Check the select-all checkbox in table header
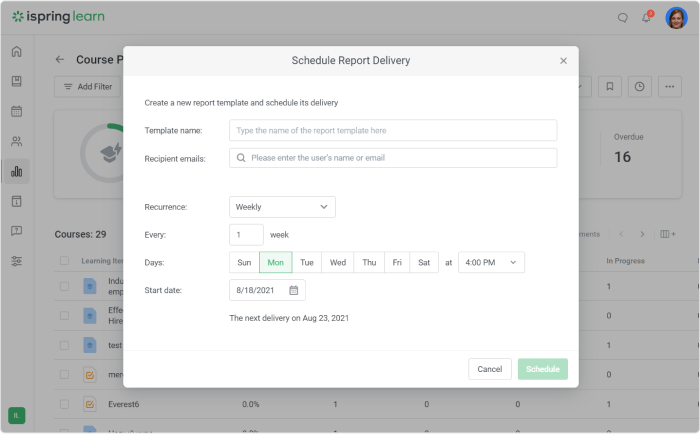700x434 pixels. 64,261
